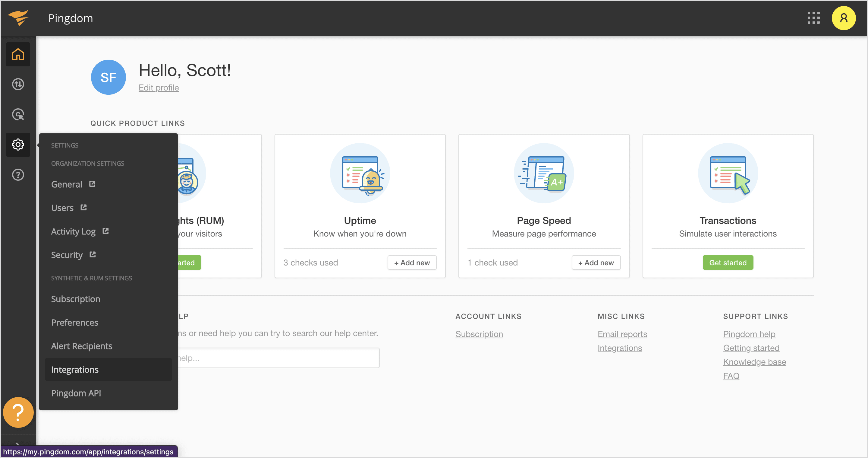Select Alert Recipients menu item
The height and width of the screenshot is (458, 868).
click(x=108, y=346)
